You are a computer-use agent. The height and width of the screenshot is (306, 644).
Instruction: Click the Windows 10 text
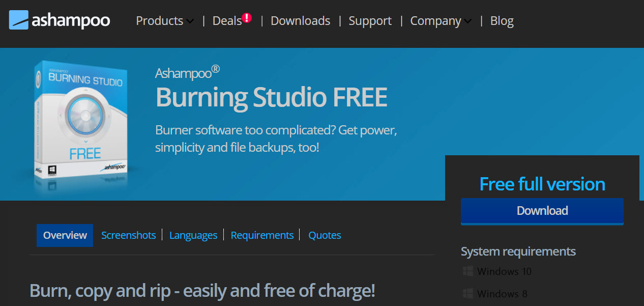coord(504,271)
